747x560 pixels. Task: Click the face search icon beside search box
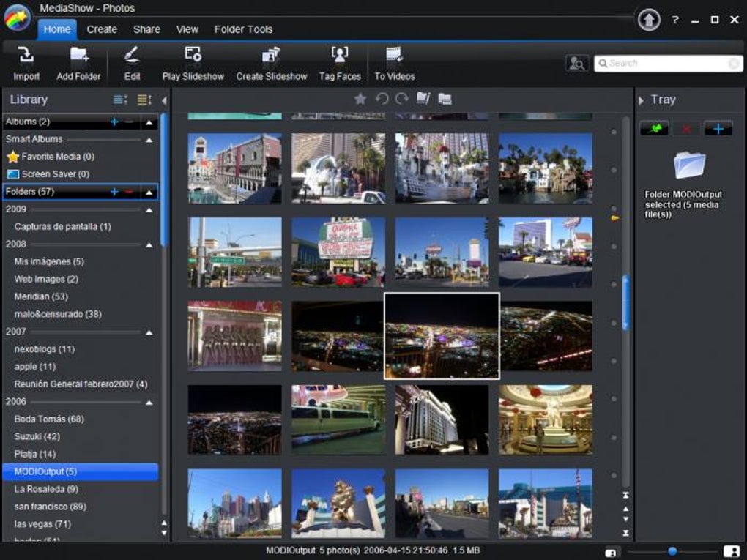[x=577, y=64]
